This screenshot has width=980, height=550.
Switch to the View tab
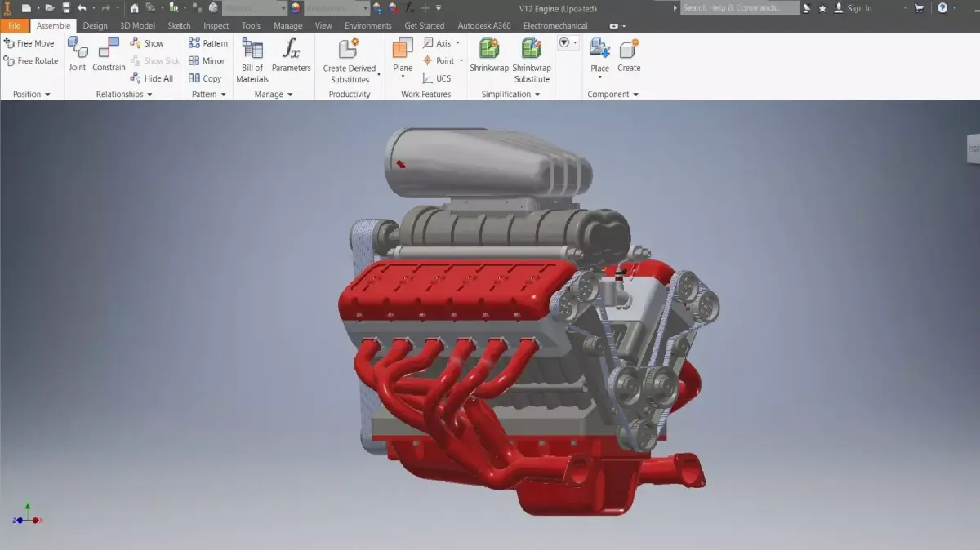(x=323, y=26)
